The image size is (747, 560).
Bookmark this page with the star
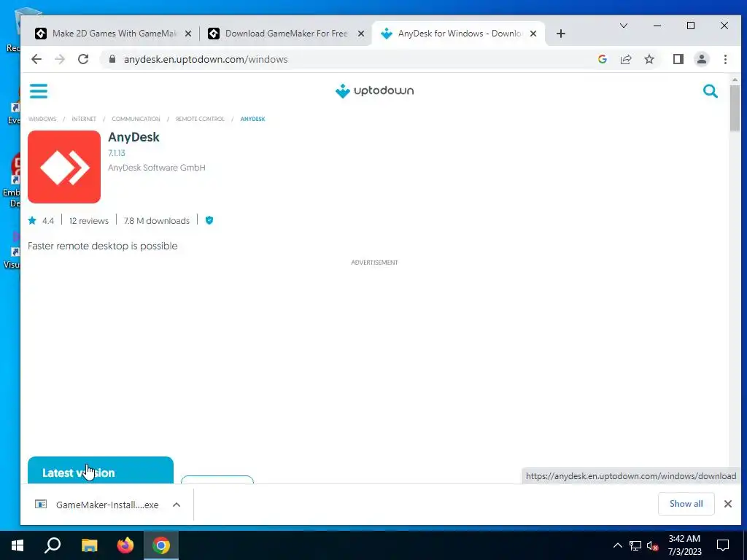coord(649,59)
